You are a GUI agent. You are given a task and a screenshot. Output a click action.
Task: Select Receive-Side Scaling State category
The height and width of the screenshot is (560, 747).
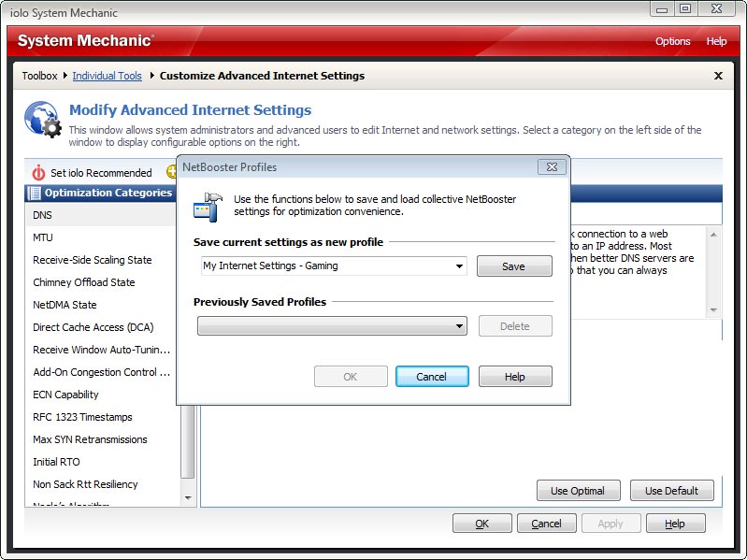click(x=100, y=260)
